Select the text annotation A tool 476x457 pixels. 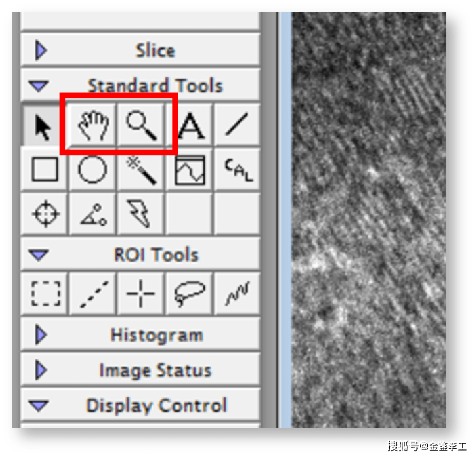click(190, 125)
